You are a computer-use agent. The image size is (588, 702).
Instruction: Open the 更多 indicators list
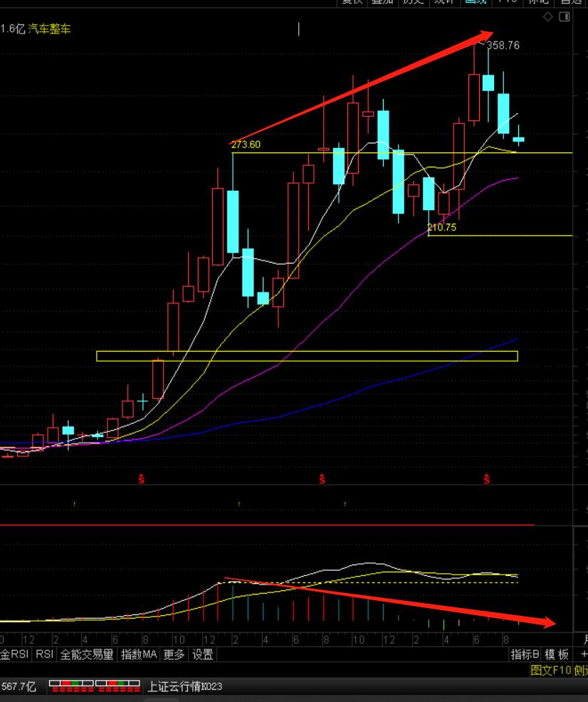click(x=174, y=654)
